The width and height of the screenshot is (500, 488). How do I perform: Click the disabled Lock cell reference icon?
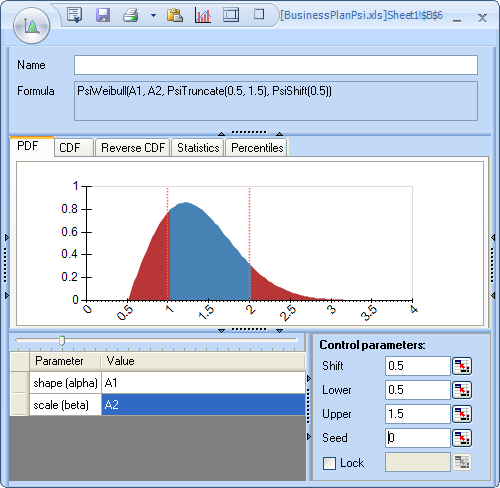(x=462, y=462)
